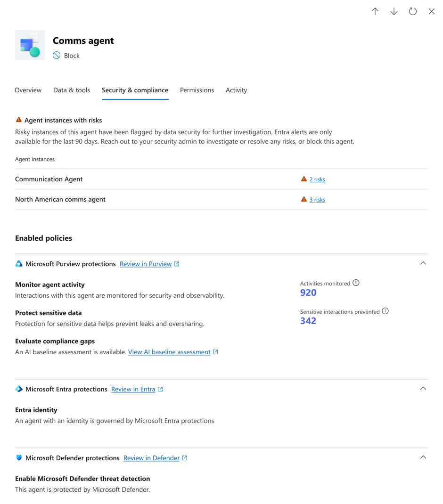Collapse Microsoft Entra protections section
Screen dimensions: 443x504
[x=423, y=389]
